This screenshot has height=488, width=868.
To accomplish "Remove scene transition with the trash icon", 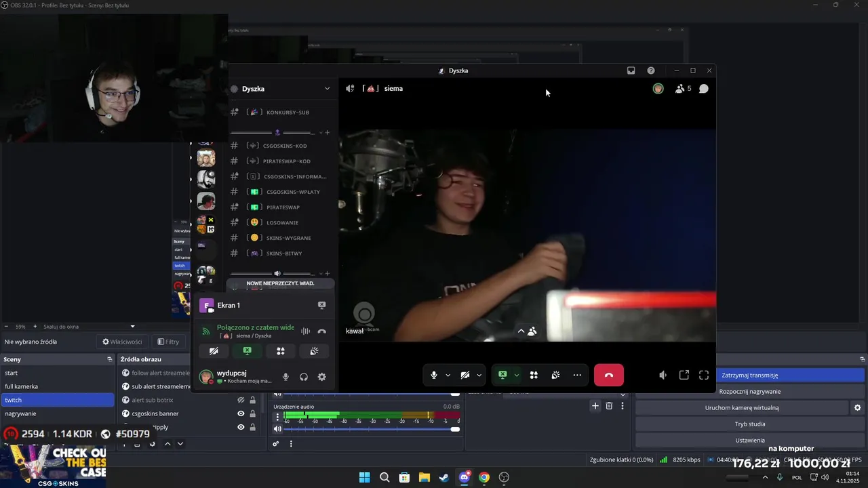I will (x=609, y=406).
